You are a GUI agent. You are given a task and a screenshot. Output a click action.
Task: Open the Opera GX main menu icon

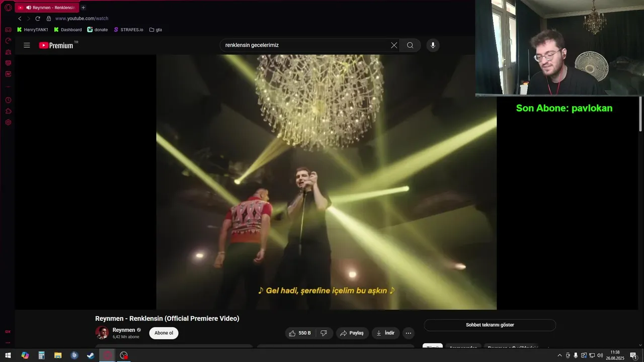pos(8,8)
